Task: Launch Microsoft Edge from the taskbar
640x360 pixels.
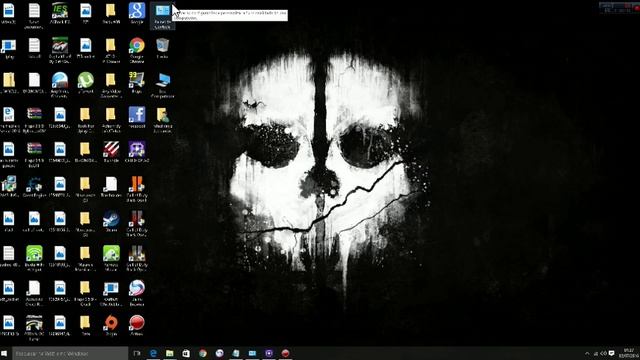Action: [x=153, y=353]
